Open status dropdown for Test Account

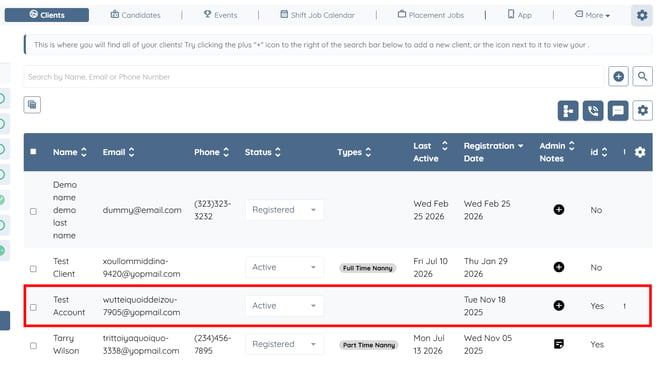pos(284,306)
